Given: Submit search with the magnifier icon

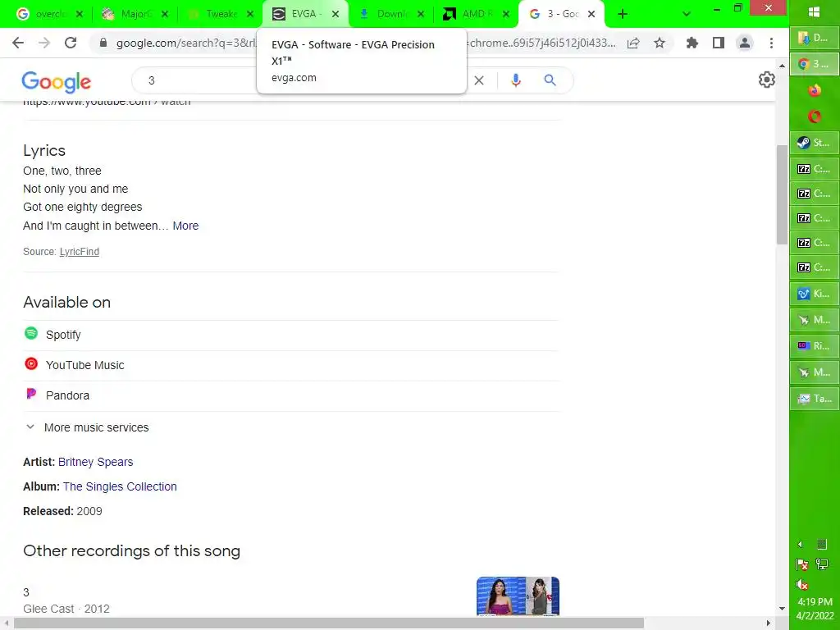Looking at the screenshot, I should tap(550, 80).
